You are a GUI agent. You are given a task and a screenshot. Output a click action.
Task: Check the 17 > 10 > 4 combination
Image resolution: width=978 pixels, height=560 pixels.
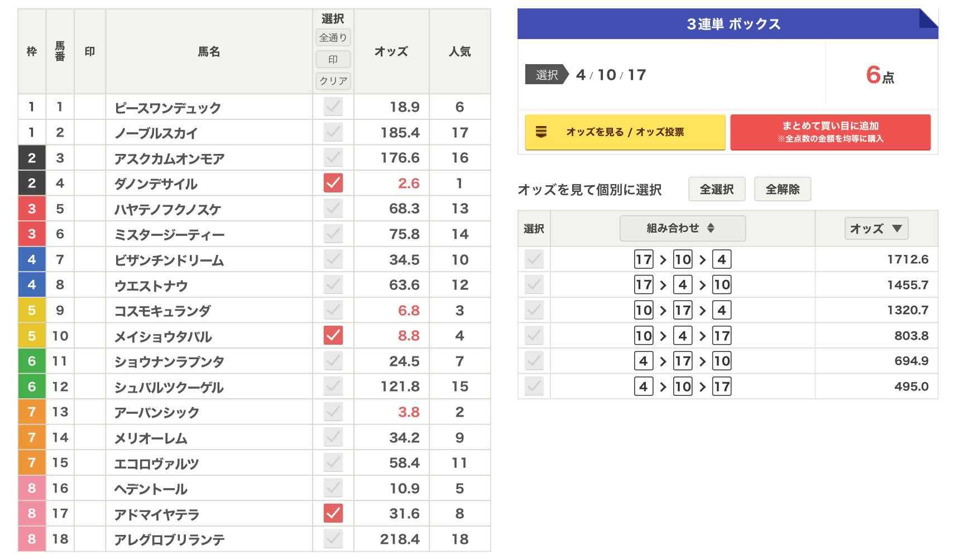click(x=534, y=259)
